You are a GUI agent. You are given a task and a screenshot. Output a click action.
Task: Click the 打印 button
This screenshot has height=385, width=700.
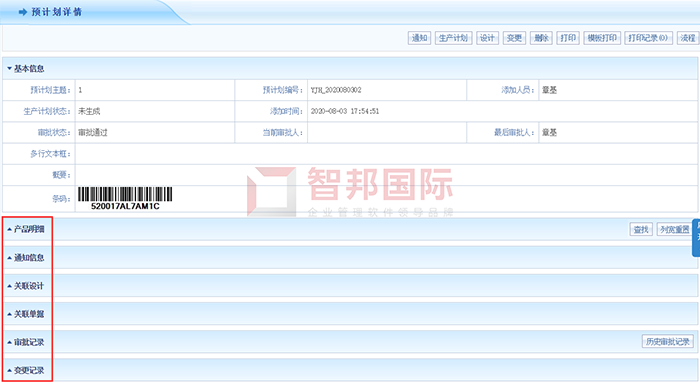tap(568, 38)
